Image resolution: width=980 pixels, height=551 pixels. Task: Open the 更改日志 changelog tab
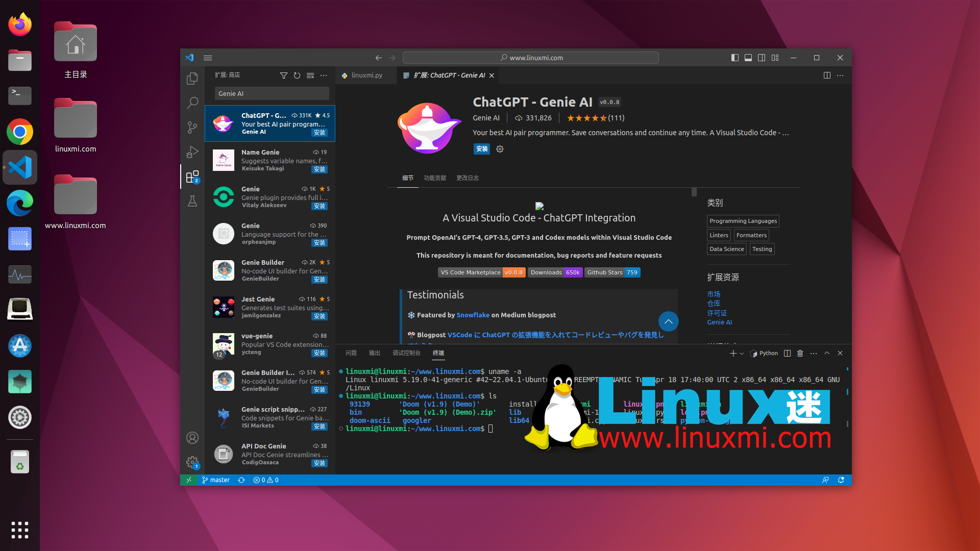pyautogui.click(x=468, y=178)
